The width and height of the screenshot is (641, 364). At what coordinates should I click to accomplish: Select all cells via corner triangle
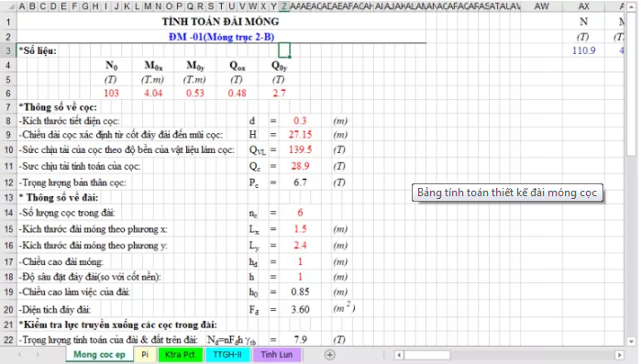[x=10, y=6]
